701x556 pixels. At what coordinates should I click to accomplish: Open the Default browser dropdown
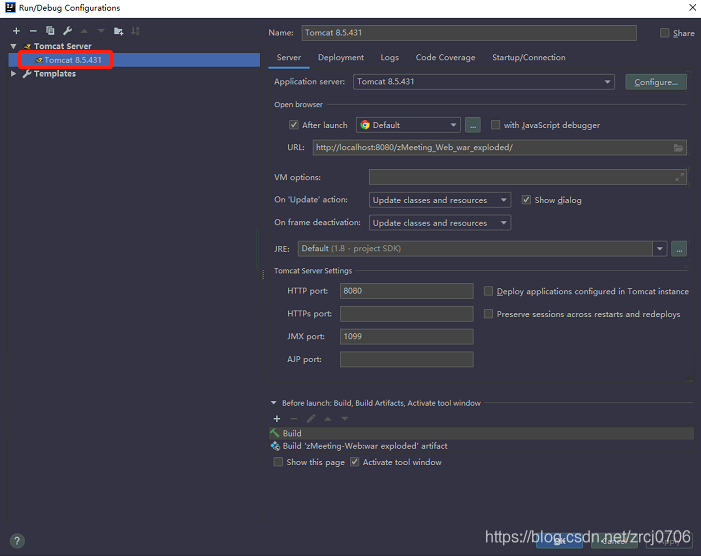pos(408,125)
